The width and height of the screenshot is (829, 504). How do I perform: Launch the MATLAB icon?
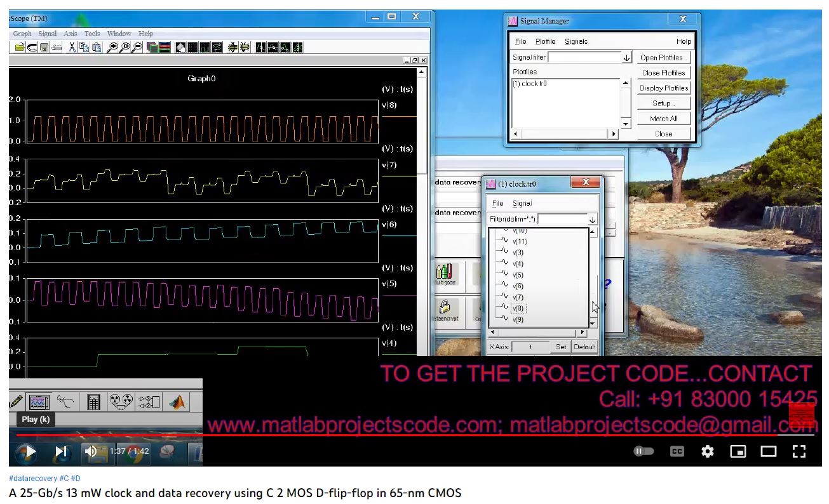tap(176, 401)
